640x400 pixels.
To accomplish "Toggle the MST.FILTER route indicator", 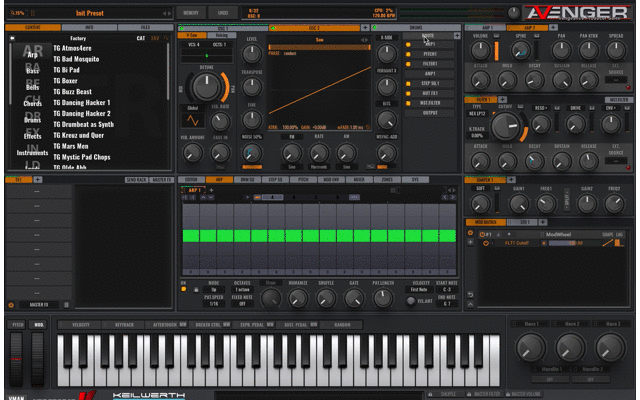I will click(x=408, y=103).
